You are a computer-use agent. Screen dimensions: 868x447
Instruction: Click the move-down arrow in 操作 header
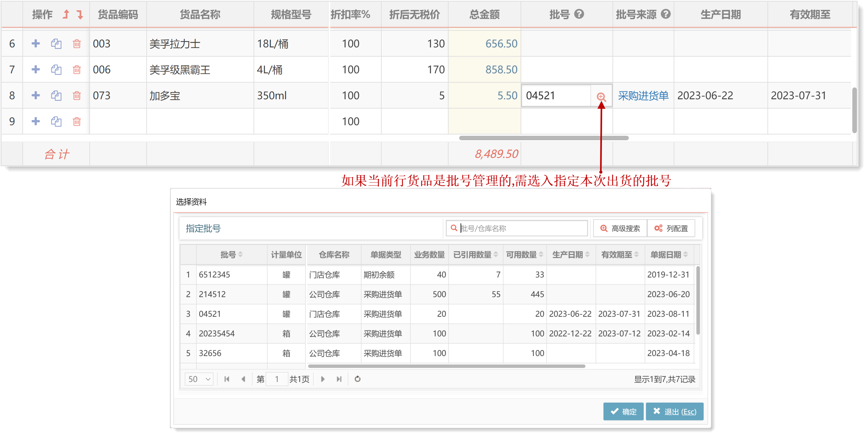pyautogui.click(x=80, y=14)
